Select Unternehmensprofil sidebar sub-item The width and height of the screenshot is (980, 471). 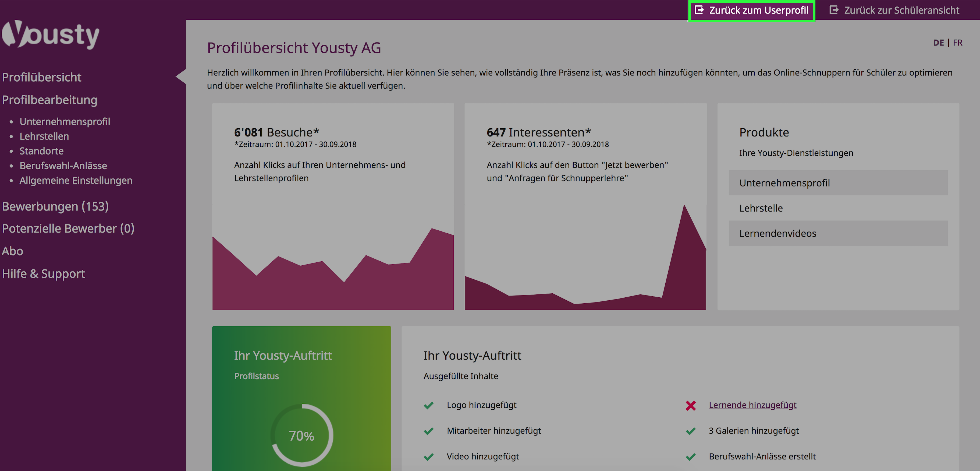click(65, 121)
